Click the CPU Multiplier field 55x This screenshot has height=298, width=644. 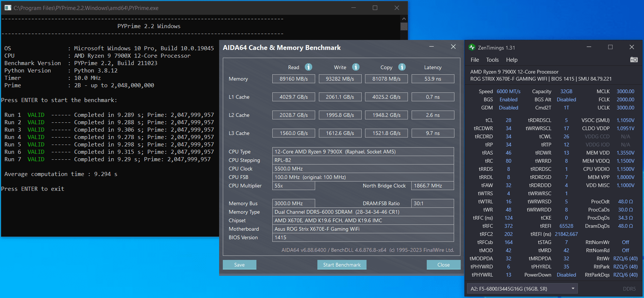coord(294,186)
